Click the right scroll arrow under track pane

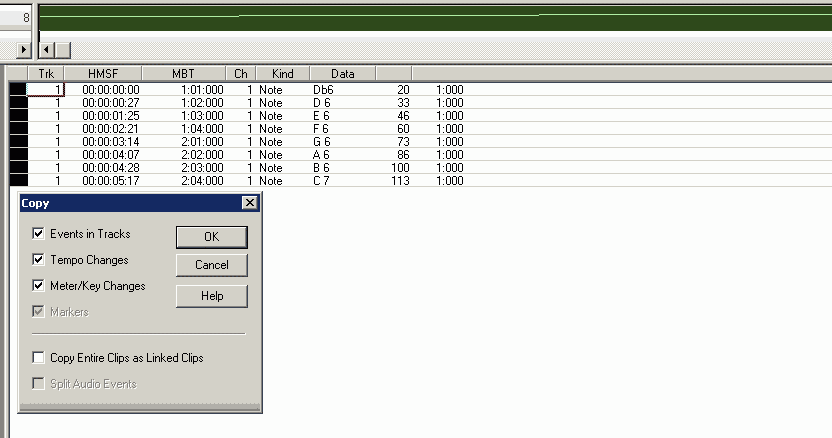(x=25, y=49)
